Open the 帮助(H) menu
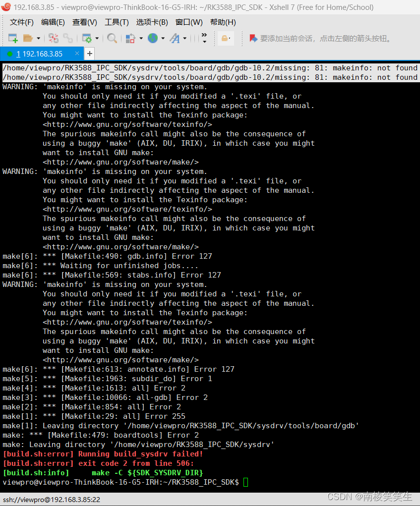The image size is (420, 506). [223, 22]
